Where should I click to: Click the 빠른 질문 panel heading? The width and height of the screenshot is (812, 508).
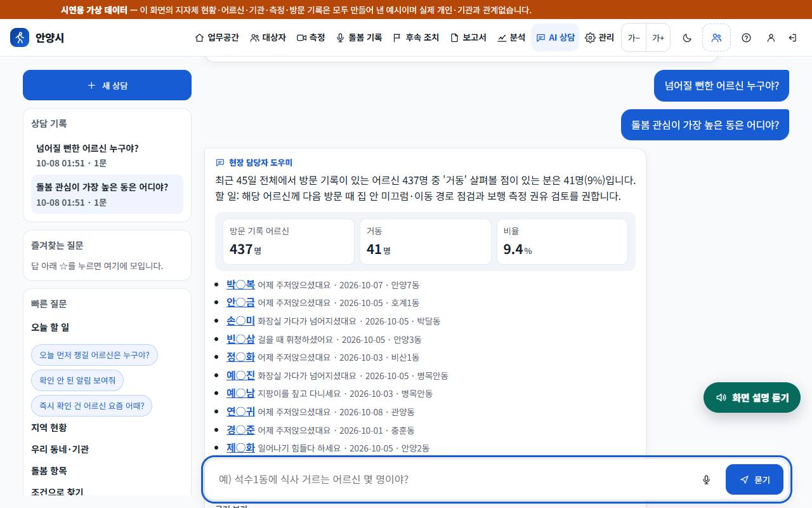(x=49, y=304)
